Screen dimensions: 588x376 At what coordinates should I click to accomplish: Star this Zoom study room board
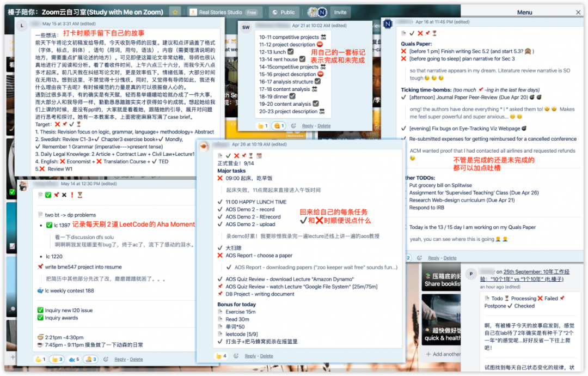point(175,11)
